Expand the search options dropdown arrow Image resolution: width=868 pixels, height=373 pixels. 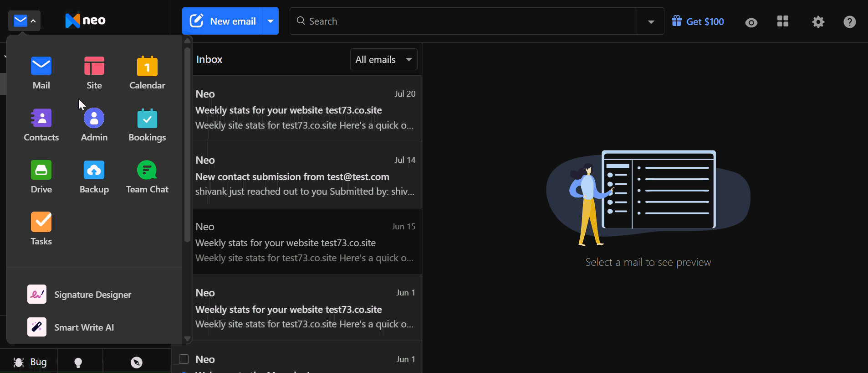651,21
